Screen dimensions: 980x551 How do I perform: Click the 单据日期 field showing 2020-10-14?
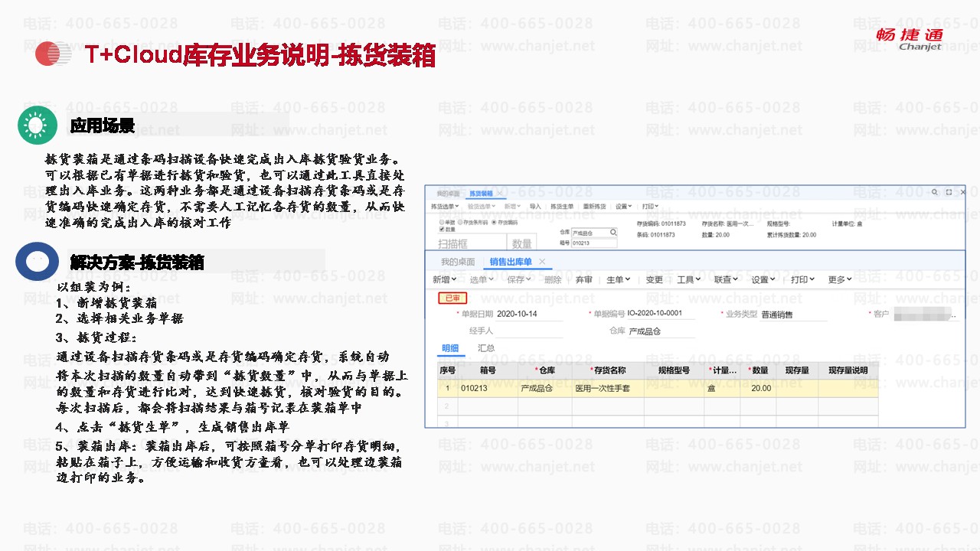[x=529, y=314]
